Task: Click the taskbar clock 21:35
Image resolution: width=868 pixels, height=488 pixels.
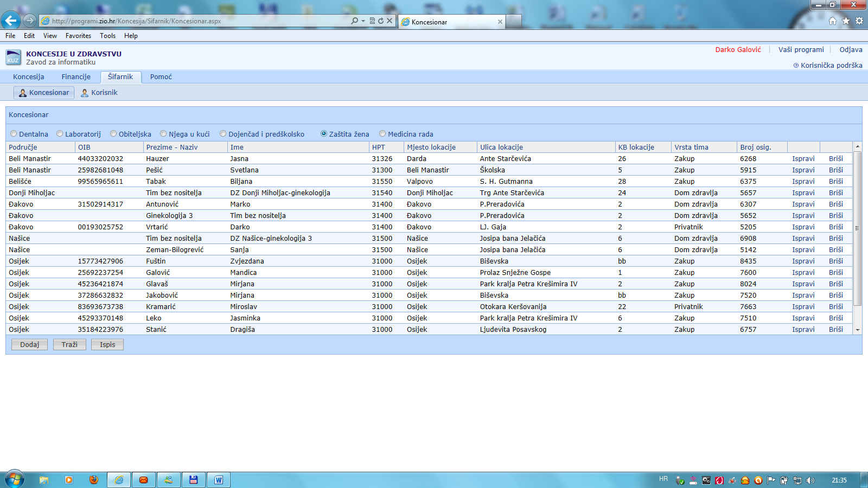Action: click(x=839, y=480)
